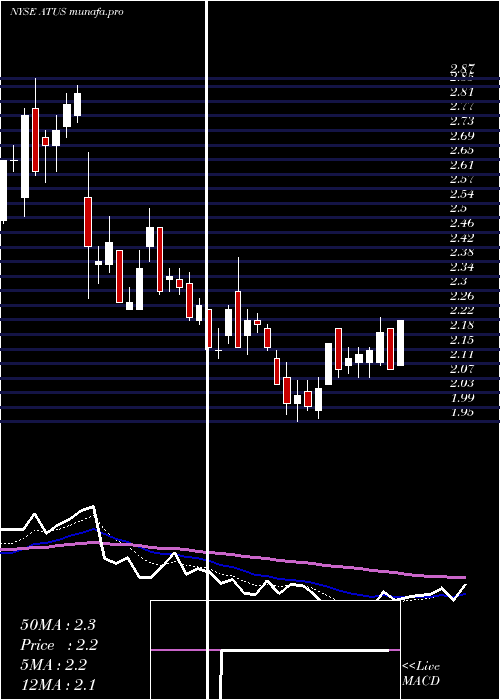This screenshot has width=500, height=700.
Task: Click the 2.73 price level label
Action: point(462,121)
